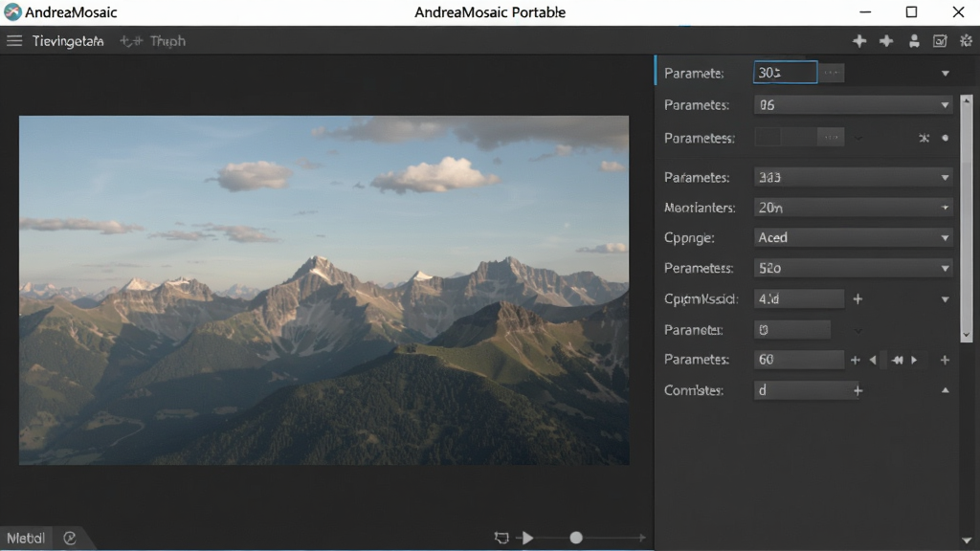The height and width of the screenshot is (551, 980).
Task: Click the right arrow in the 60 row
Action: 914,360
